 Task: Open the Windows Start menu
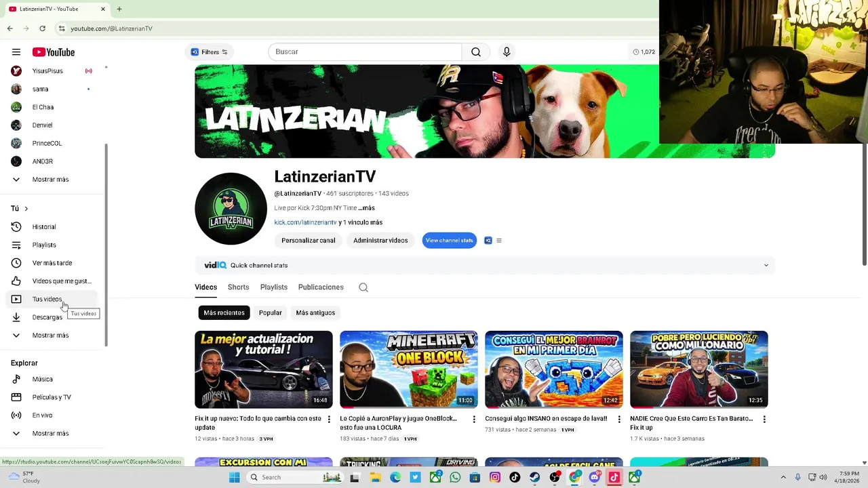[234, 477]
